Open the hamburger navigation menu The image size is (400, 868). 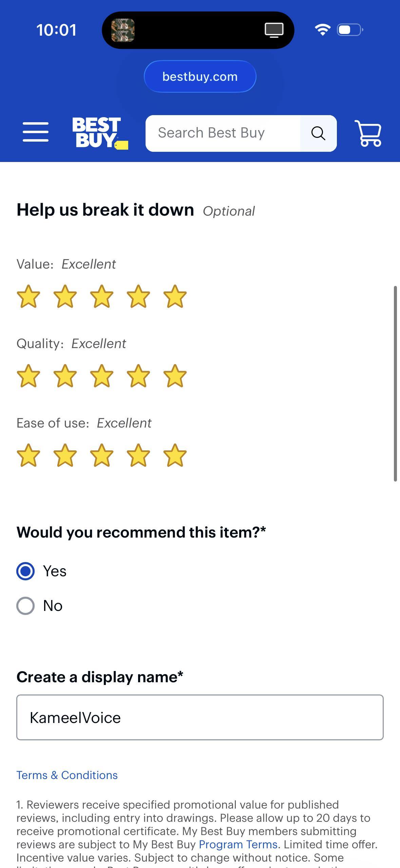[35, 133]
